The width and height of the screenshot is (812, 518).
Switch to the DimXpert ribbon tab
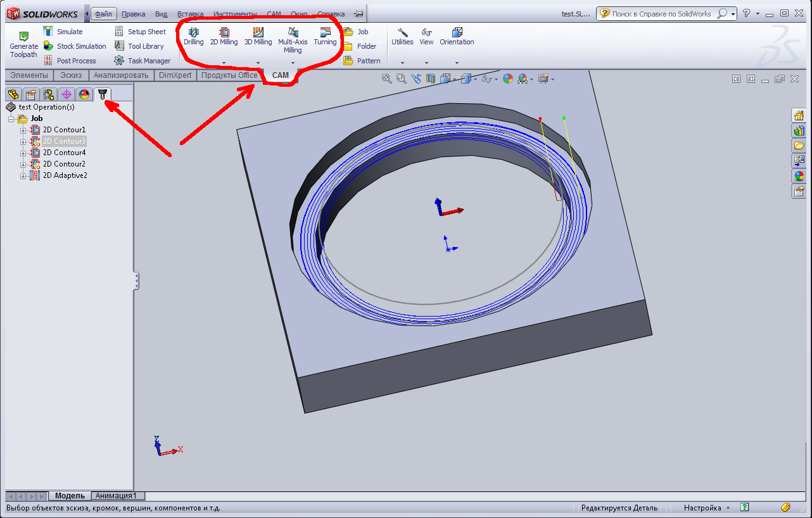(x=175, y=75)
